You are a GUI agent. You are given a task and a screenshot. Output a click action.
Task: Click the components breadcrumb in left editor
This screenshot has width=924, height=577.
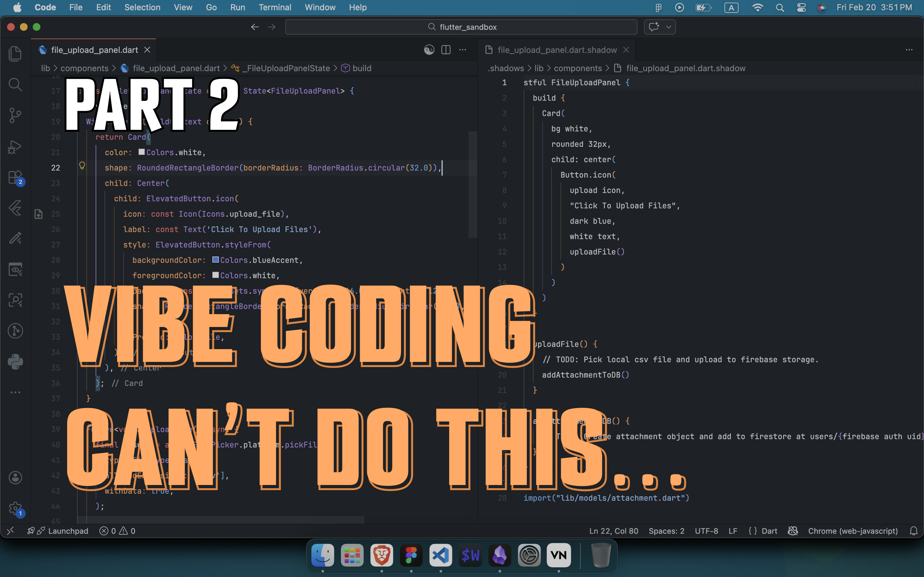coord(84,68)
